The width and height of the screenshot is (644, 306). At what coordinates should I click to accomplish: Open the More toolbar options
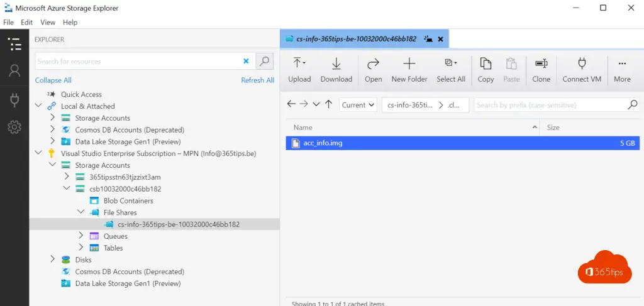[x=622, y=70]
